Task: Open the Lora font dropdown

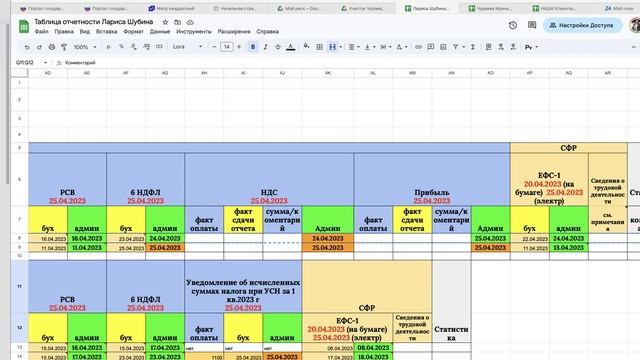Action: (x=187, y=47)
